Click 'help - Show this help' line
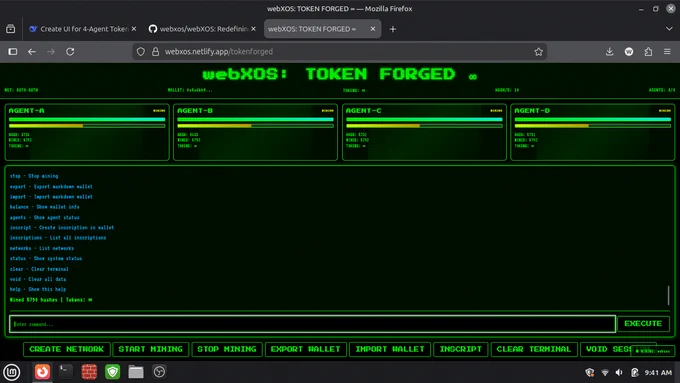 tap(38, 289)
